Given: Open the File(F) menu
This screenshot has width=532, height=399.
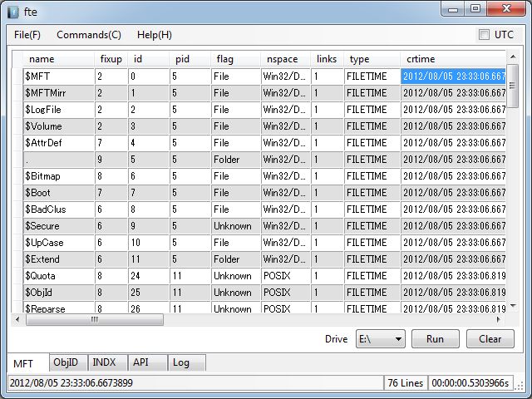Looking at the screenshot, I should (27, 35).
